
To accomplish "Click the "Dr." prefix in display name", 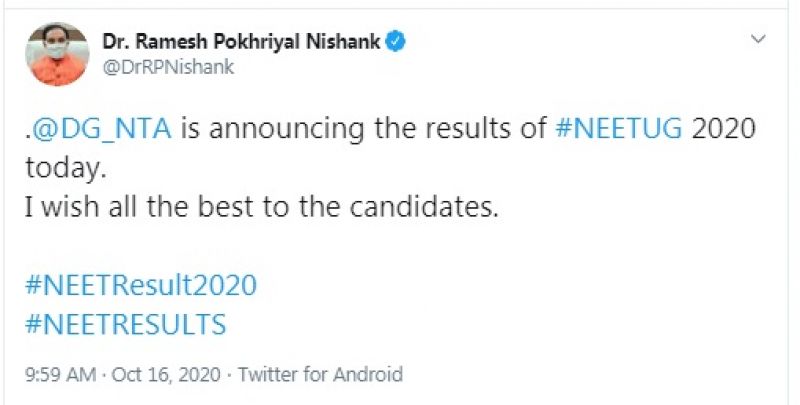I will [115, 42].
